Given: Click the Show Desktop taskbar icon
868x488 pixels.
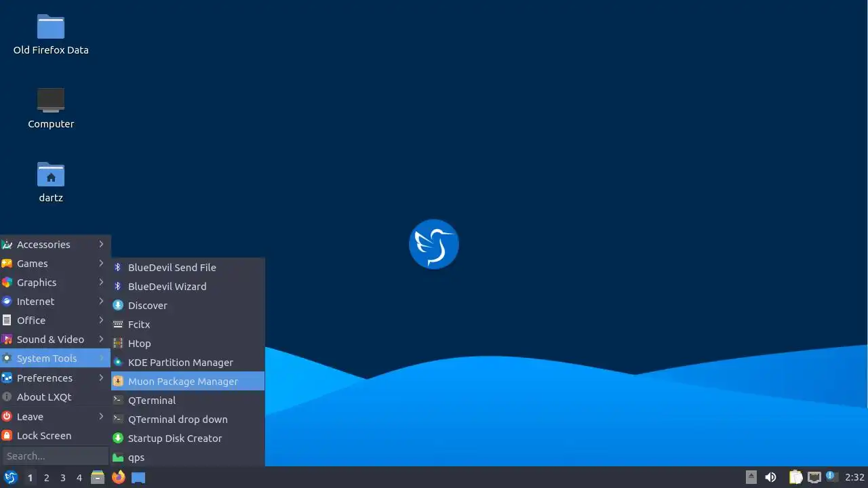Looking at the screenshot, I should click(138, 477).
